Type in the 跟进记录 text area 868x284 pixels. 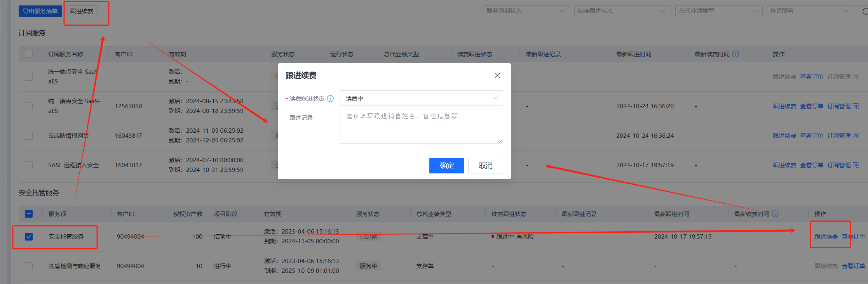click(x=421, y=127)
